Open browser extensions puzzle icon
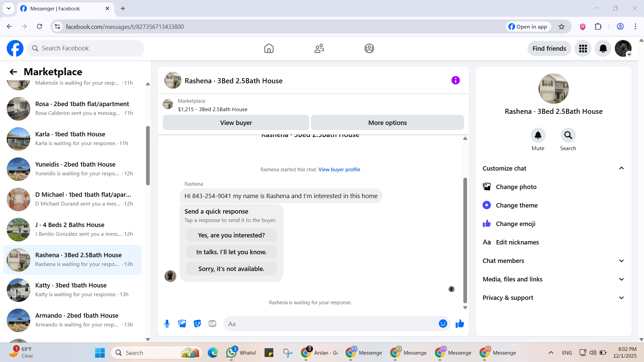 (598, 27)
